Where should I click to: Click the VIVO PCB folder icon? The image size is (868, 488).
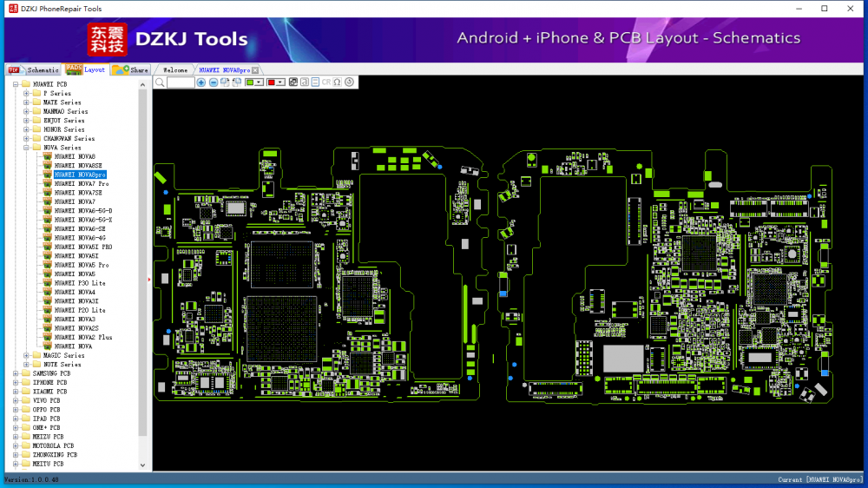tap(26, 400)
